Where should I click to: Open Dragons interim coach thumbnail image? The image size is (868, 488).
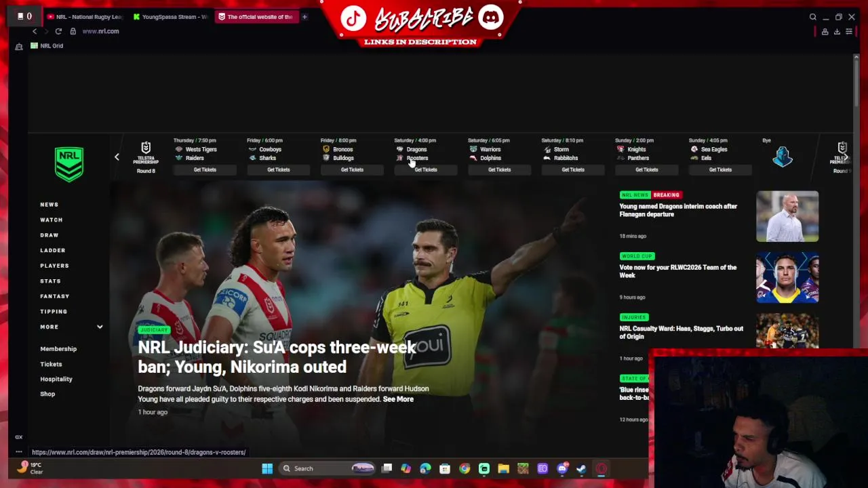tap(787, 216)
